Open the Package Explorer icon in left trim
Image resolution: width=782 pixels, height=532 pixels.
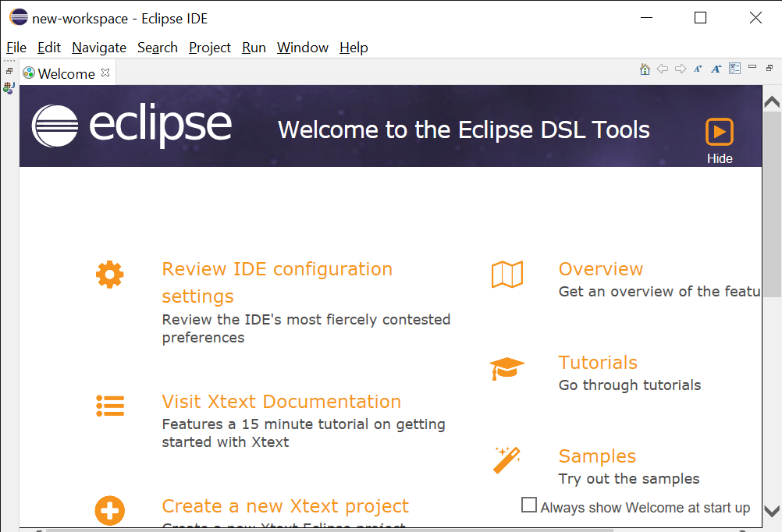9,88
